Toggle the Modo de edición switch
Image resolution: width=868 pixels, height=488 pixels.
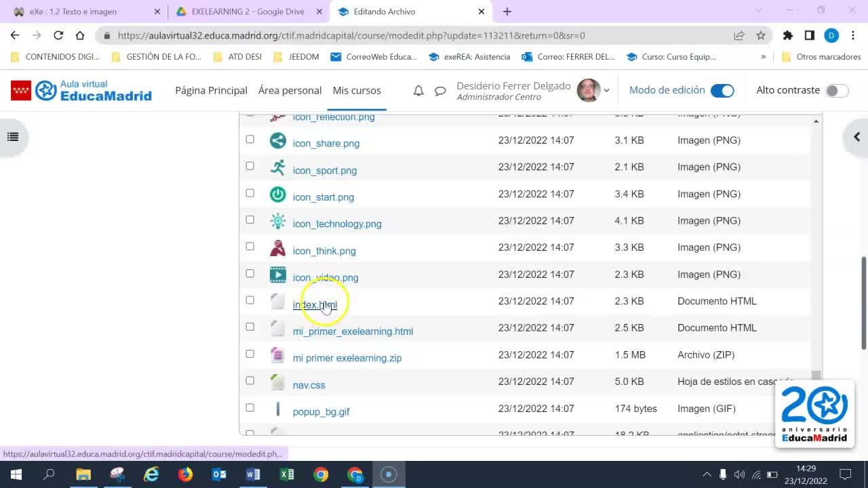point(722,91)
